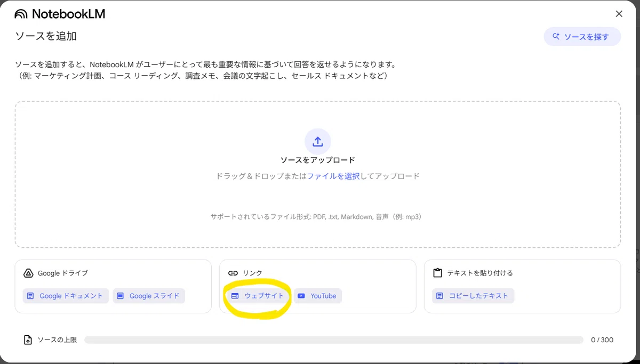
Task: Click the source limit progress bar
Action: tap(334, 339)
